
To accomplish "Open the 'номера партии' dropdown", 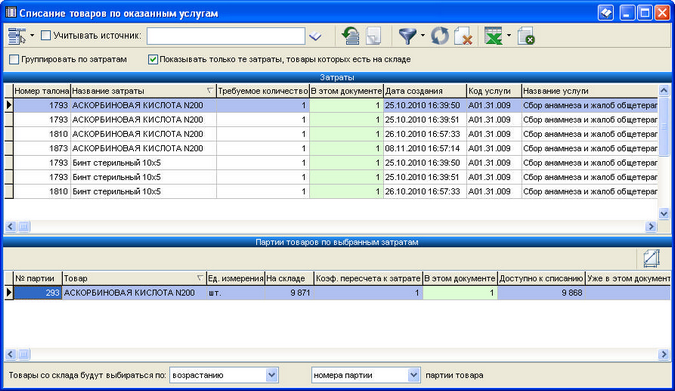I will pos(413,375).
